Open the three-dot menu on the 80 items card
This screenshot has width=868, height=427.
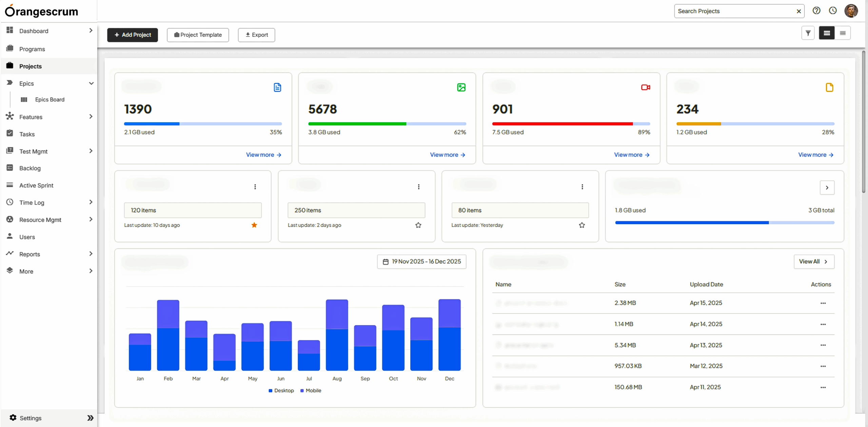pos(582,187)
